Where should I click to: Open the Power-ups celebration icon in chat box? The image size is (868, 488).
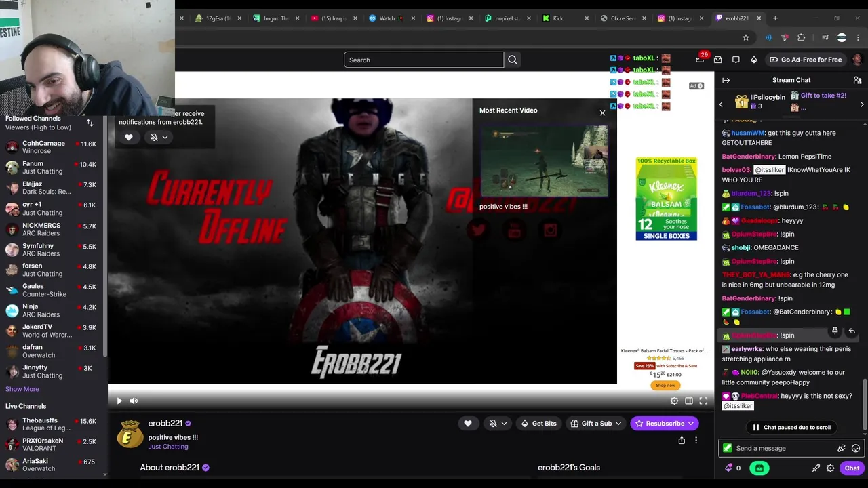click(841, 448)
